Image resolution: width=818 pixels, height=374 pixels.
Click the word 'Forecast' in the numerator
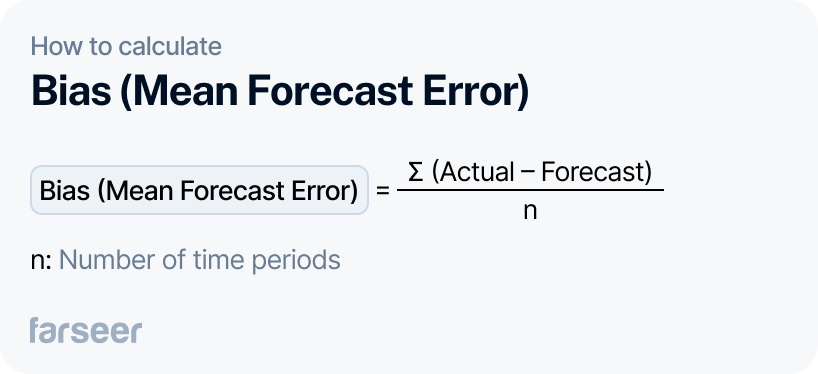(592, 172)
